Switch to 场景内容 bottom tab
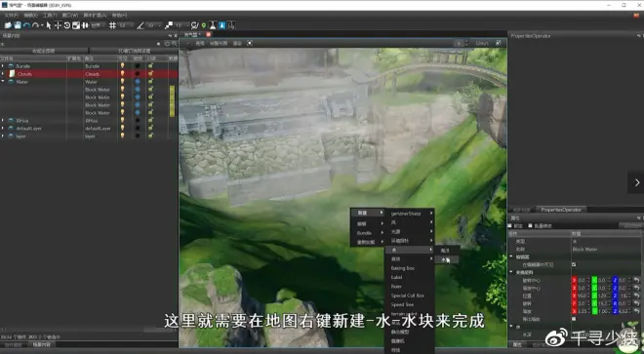Screen dimensions: 644x354 (x=41, y=344)
